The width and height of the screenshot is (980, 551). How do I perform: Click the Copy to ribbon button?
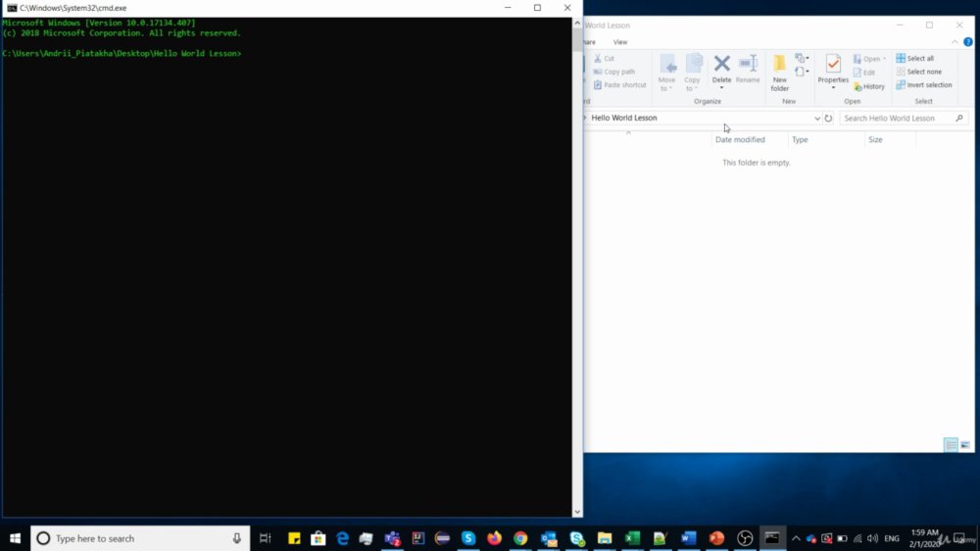point(693,73)
